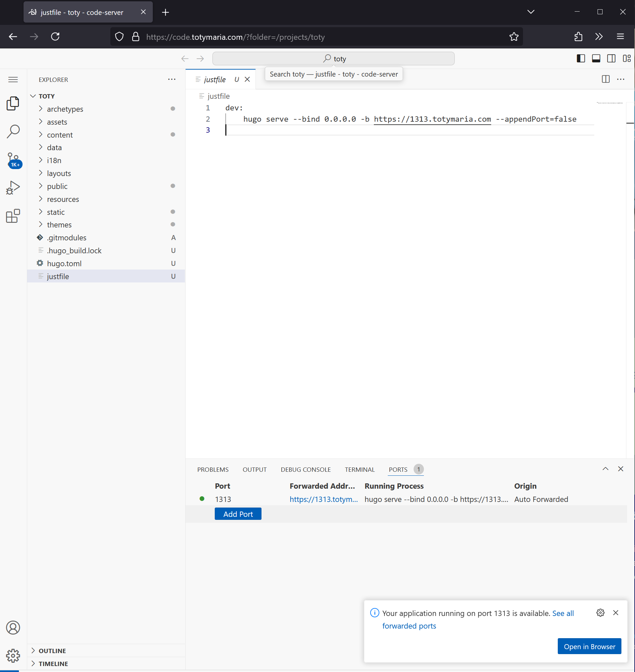Bookmark this page with star icon
This screenshot has width=635, height=672.
[x=514, y=36]
